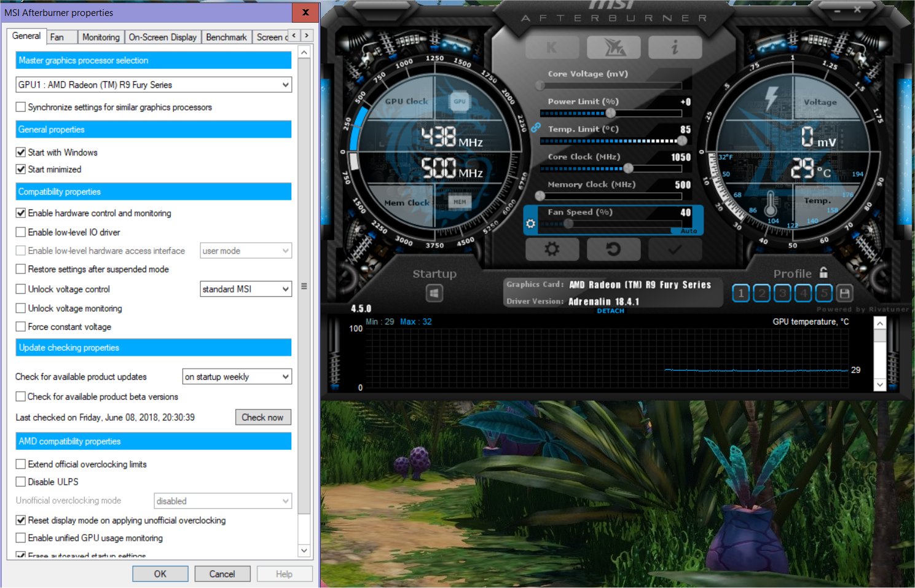Open the GPU1 AMD Radeon R9 Fury dropdown
This screenshot has height=588, width=915.
point(154,85)
